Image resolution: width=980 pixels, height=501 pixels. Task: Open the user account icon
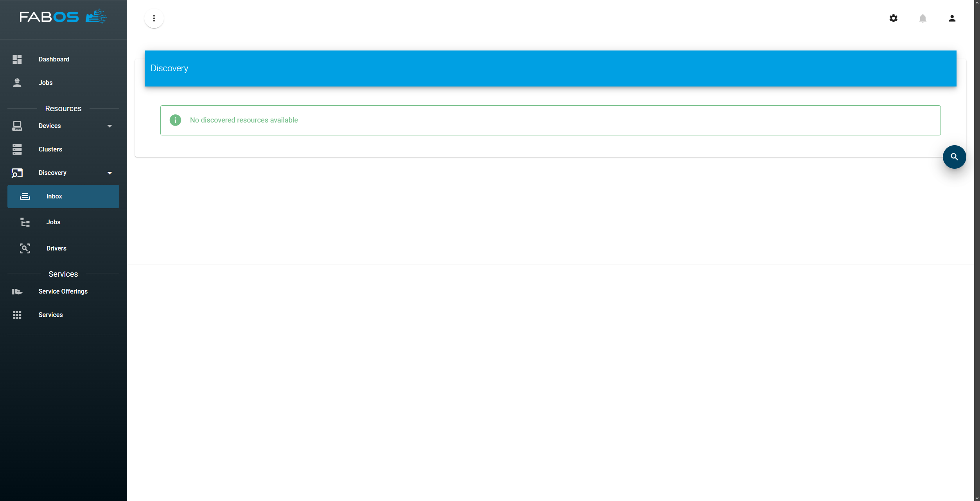[952, 18]
